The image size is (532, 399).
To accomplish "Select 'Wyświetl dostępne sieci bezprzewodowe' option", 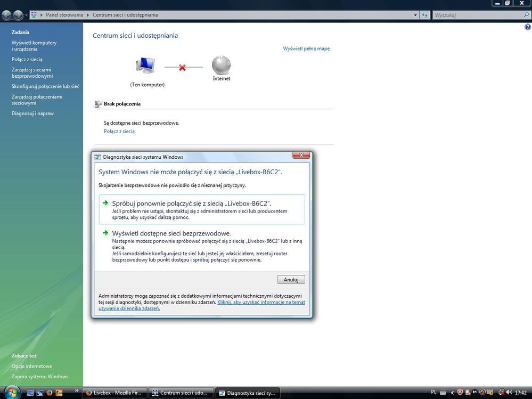I will (171, 233).
